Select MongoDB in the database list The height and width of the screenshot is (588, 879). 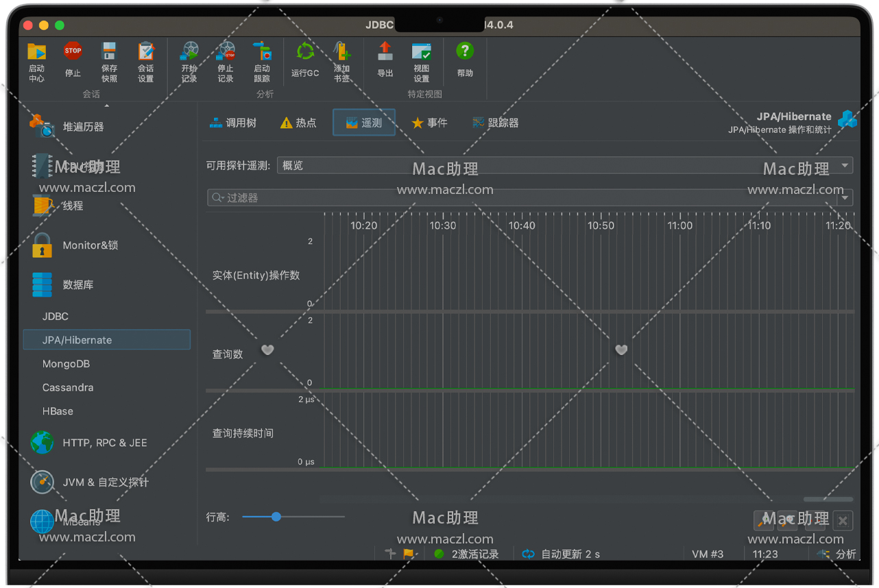click(66, 364)
